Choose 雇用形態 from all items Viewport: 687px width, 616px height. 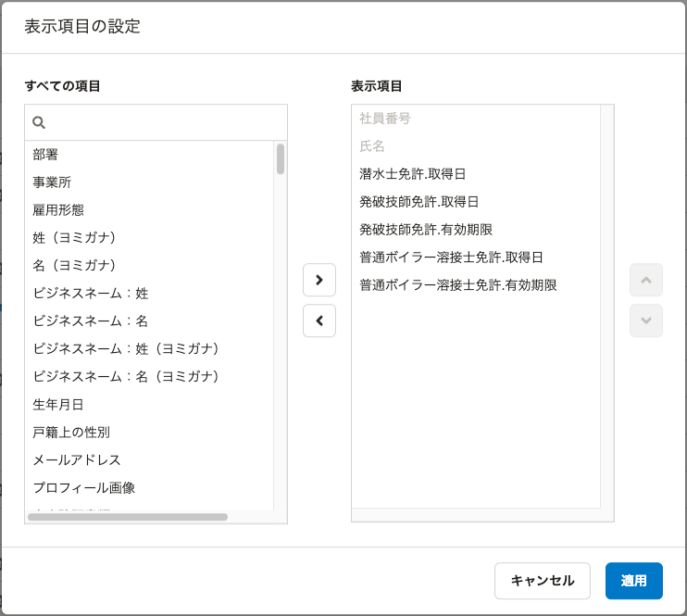click(x=58, y=210)
